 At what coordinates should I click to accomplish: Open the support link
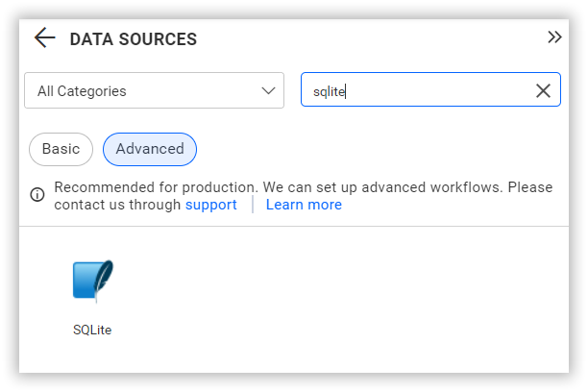211,205
